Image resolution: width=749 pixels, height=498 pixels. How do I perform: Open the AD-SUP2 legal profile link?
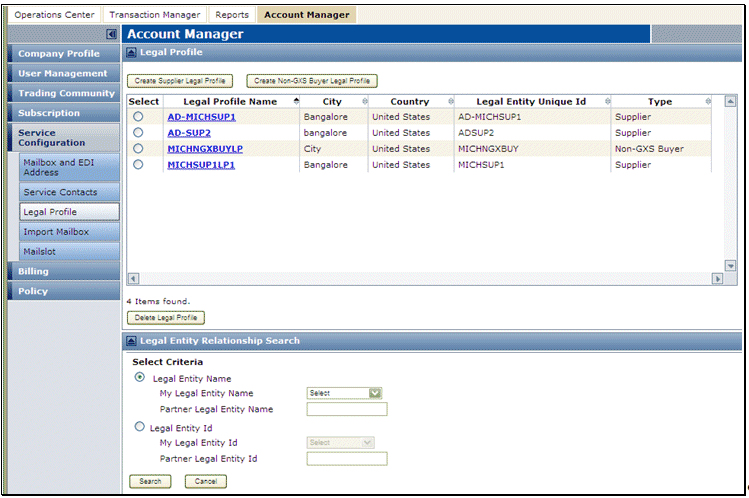click(189, 133)
